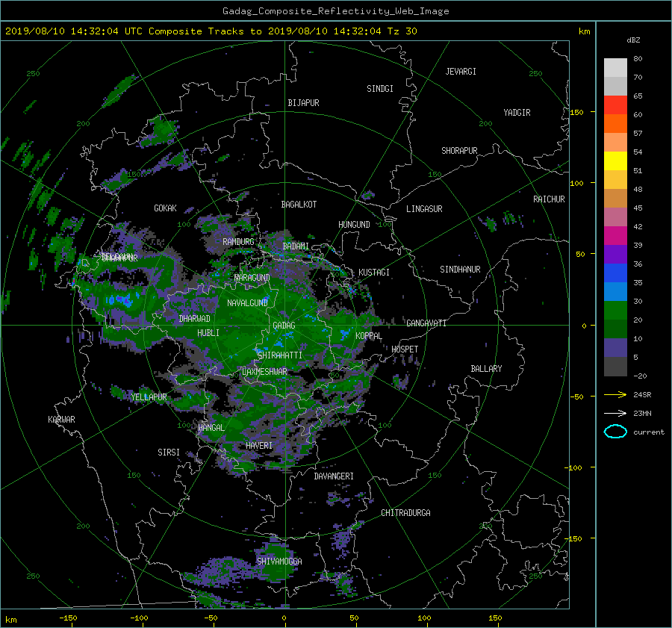Click the 0 tick on the bottom axis
672x628 pixels.
click(x=284, y=618)
